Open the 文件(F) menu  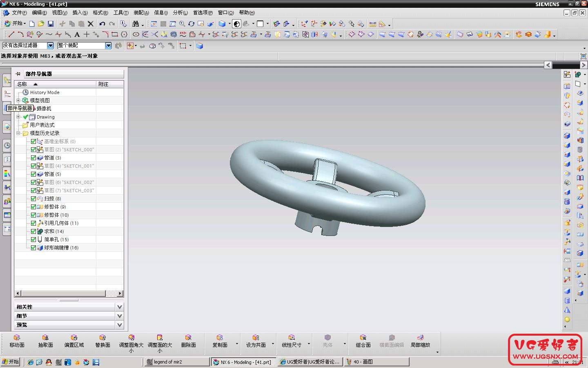click(19, 13)
